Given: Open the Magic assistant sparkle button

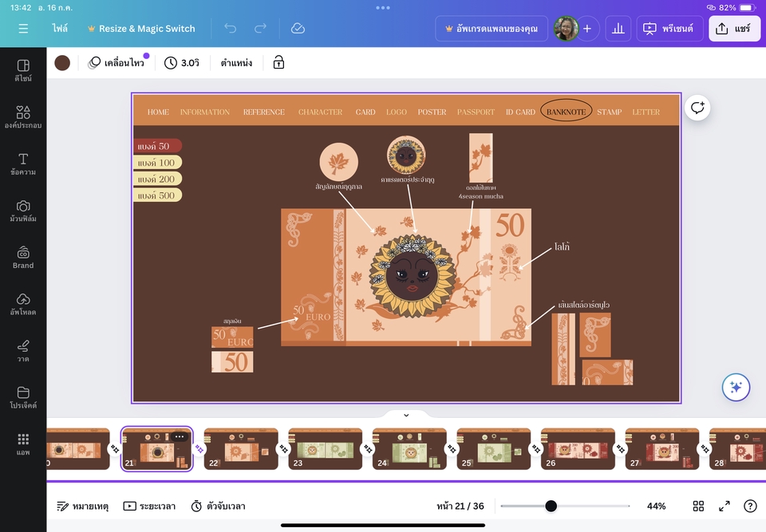Looking at the screenshot, I should coord(736,388).
